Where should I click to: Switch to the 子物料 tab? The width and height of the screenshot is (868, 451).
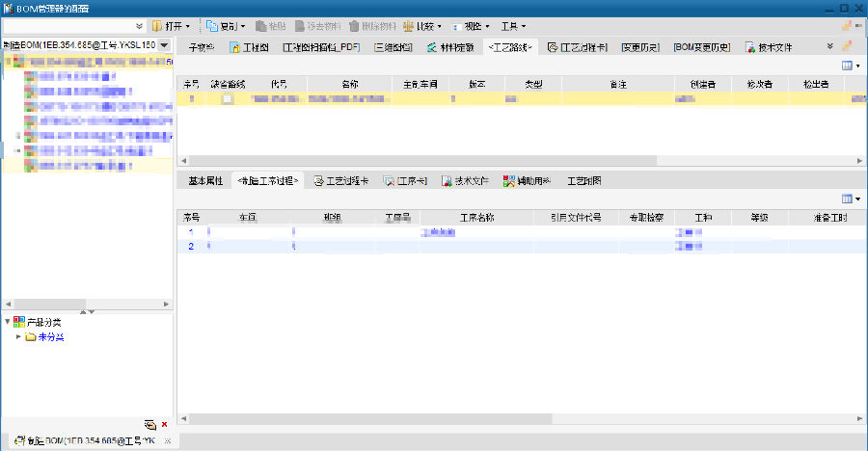(x=202, y=47)
